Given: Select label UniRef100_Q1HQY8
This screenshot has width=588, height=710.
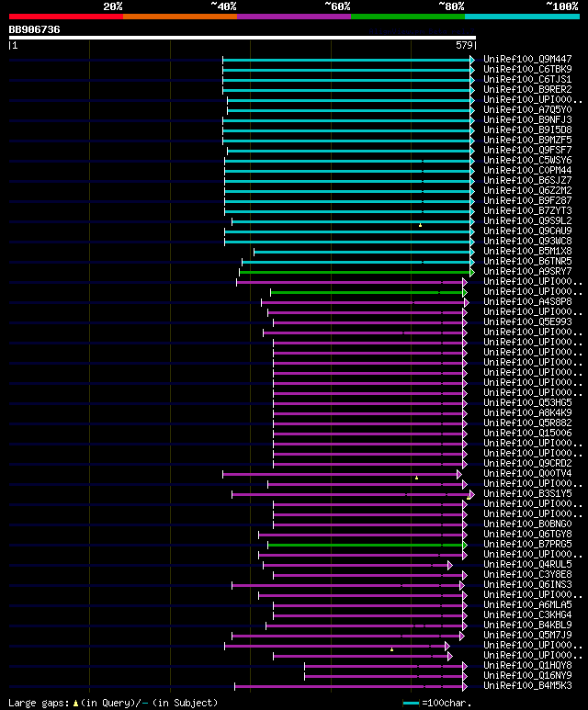Looking at the screenshot, I should point(527,666).
